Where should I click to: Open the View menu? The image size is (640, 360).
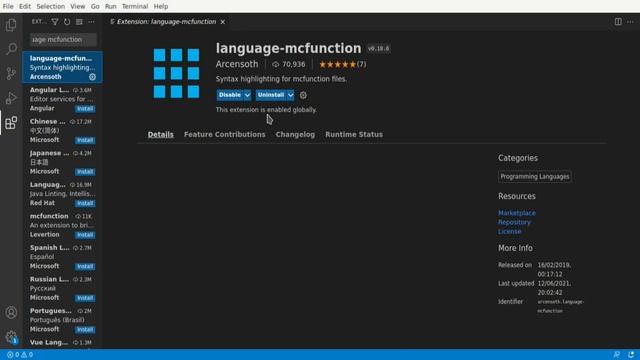tap(78, 7)
